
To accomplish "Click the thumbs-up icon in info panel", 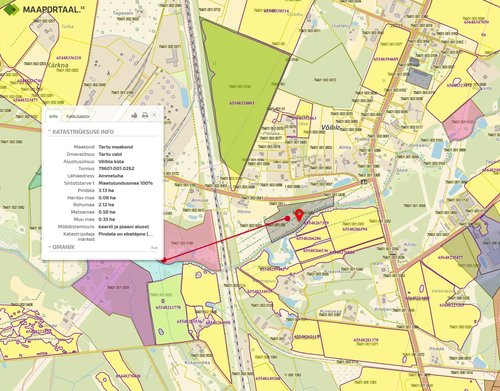I will click(x=134, y=115).
